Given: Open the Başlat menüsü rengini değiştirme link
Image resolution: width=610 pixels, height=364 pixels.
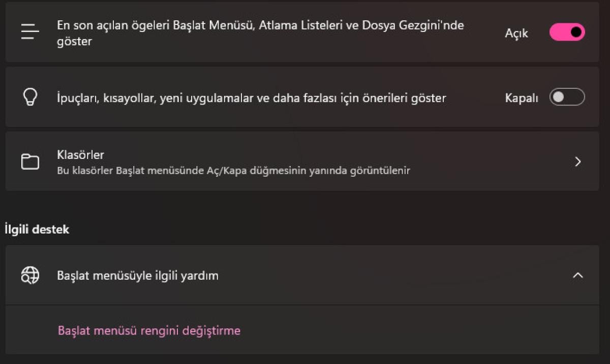Looking at the screenshot, I should (x=149, y=330).
